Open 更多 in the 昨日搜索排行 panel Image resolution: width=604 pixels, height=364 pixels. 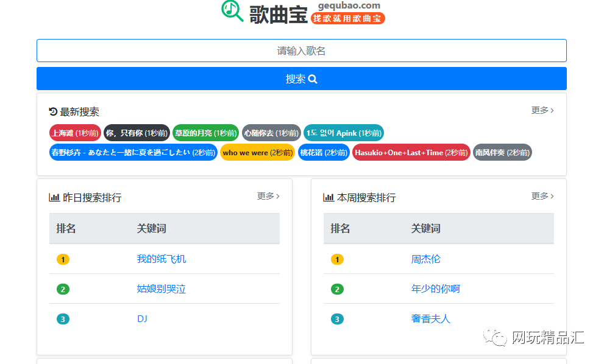(268, 196)
